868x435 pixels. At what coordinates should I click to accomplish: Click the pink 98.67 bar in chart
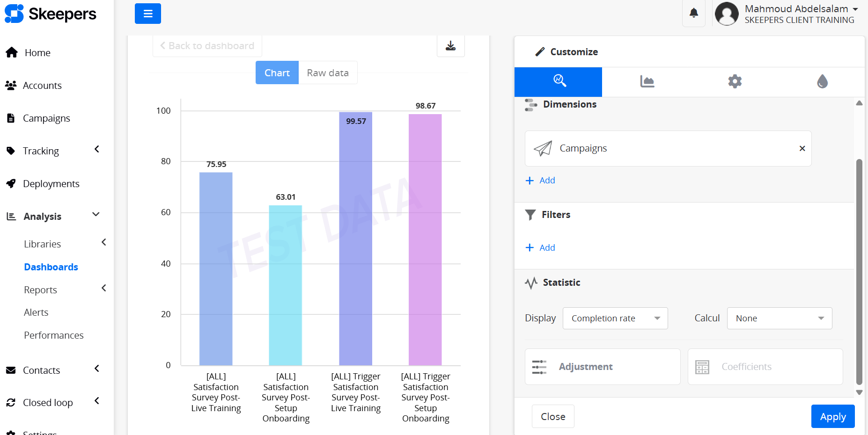[425, 239]
